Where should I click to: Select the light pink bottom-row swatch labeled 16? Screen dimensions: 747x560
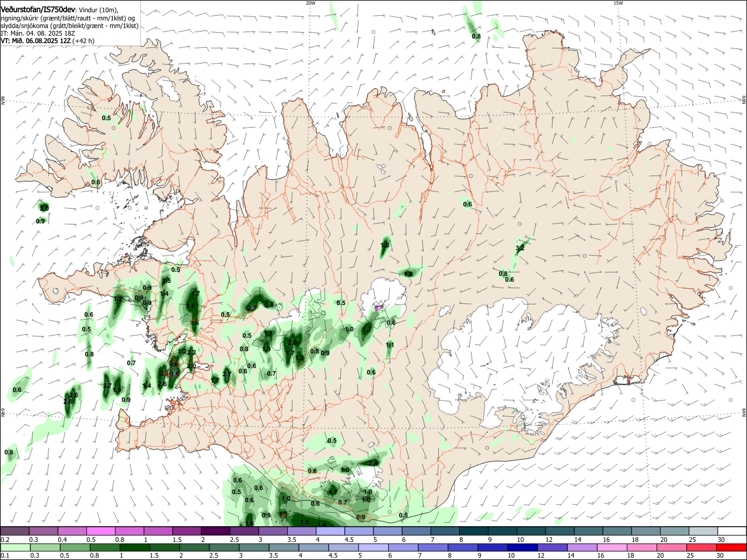point(611,547)
